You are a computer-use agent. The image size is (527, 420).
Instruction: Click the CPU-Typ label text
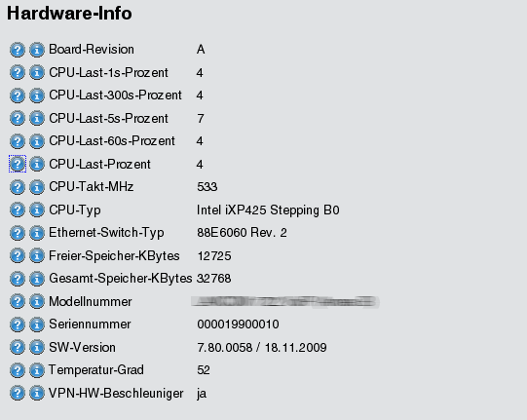(x=75, y=210)
